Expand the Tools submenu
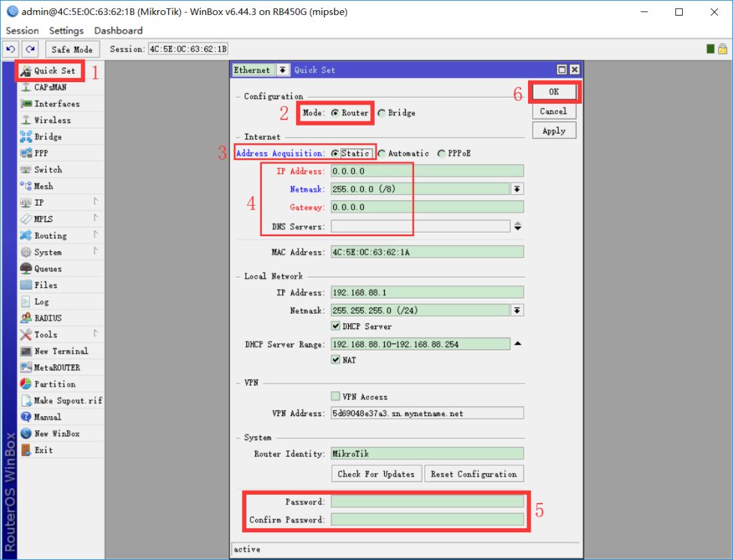 pos(96,333)
